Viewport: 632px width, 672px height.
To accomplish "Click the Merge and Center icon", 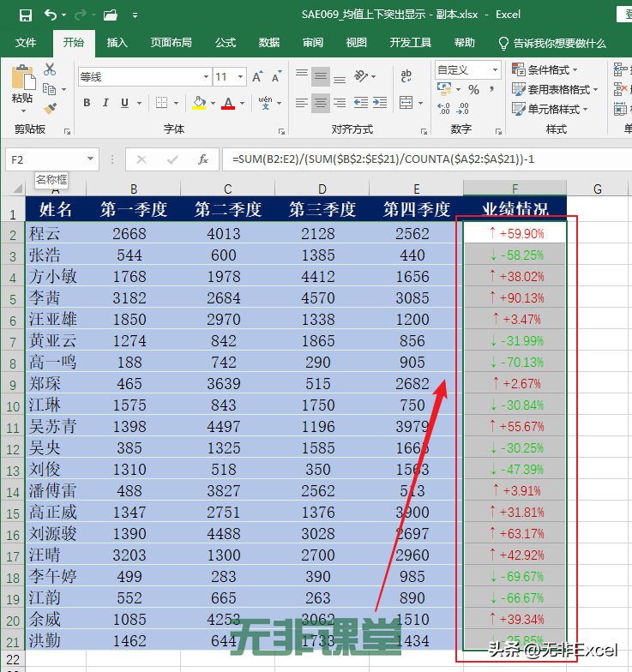I will pos(406,103).
